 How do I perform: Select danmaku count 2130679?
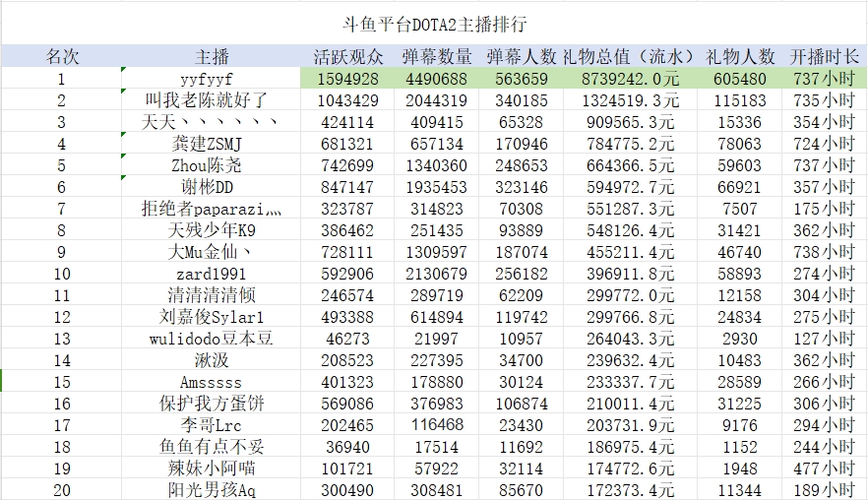[436, 274]
